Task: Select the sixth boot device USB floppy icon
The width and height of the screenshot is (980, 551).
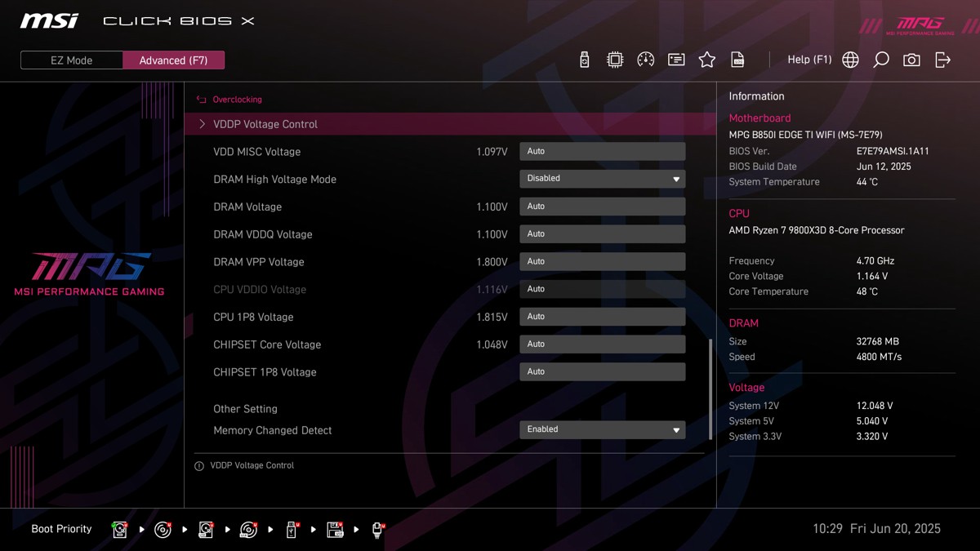Action: pos(335,530)
